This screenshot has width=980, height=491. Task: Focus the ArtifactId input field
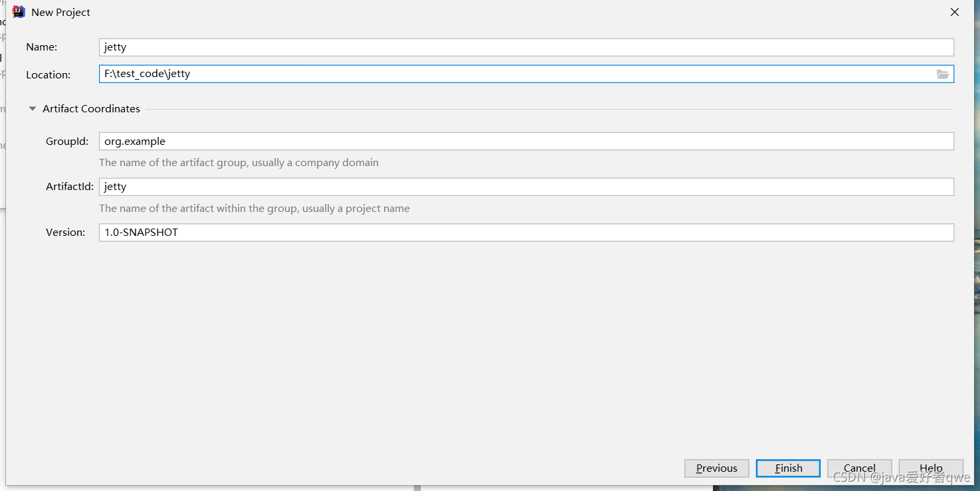[526, 187]
